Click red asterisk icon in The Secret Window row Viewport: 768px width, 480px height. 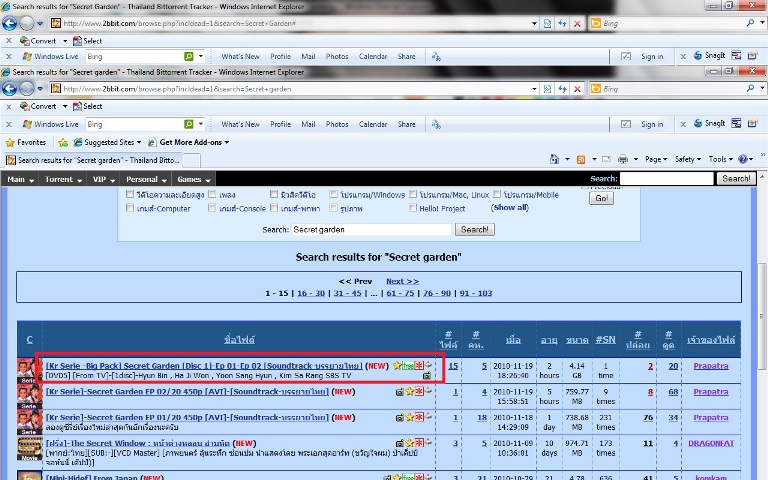pyautogui.click(x=419, y=443)
